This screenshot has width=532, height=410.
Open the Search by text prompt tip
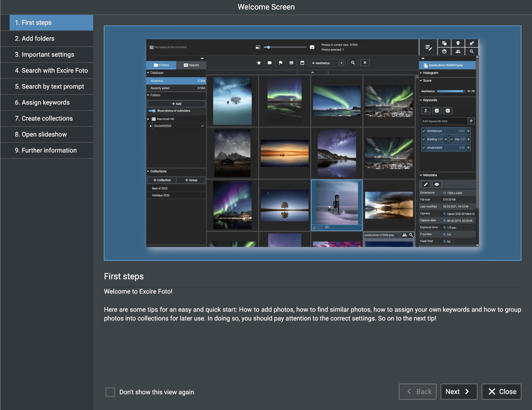47,86
